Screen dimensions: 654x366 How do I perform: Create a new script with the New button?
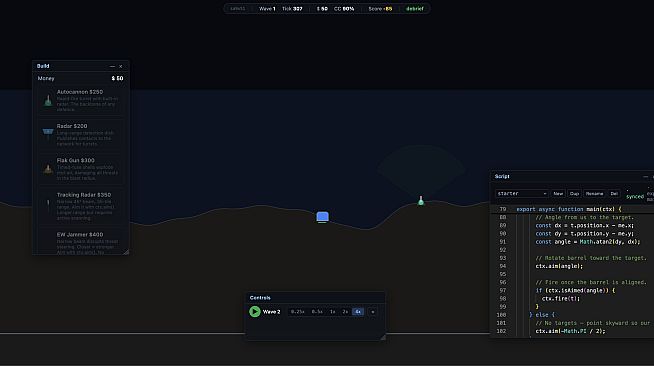pos(558,193)
